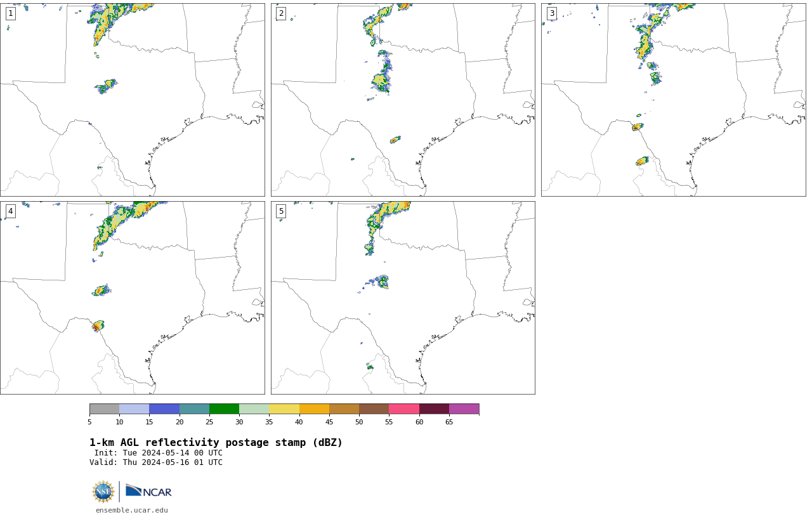Select the teal 20-25 dBZ swatch
The width and height of the screenshot is (812, 517).
[194, 409]
